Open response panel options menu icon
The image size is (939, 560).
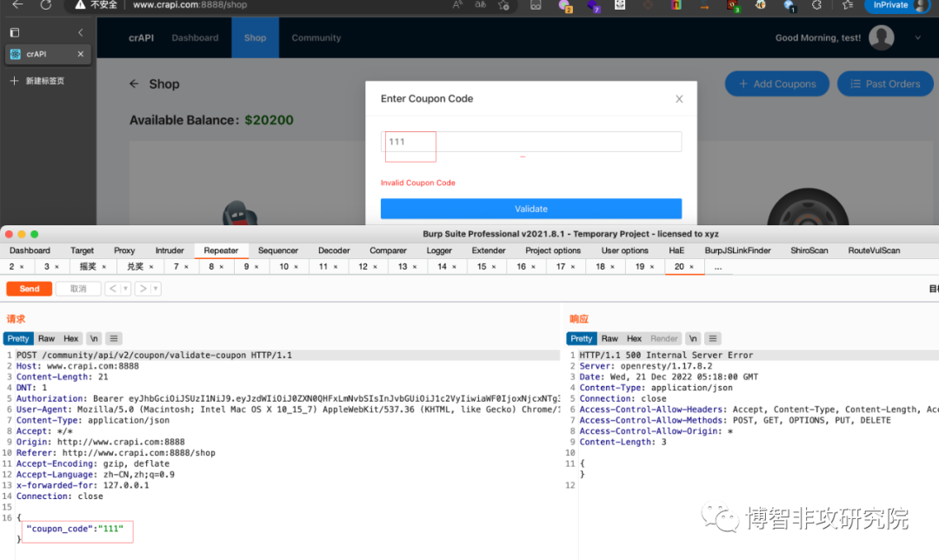[x=713, y=338]
